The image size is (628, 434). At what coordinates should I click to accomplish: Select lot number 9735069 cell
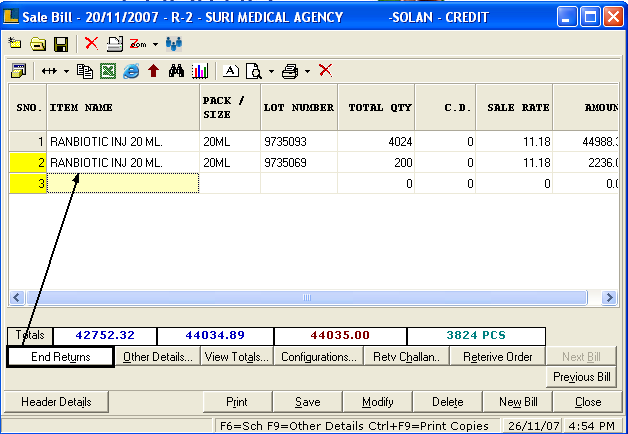pyautogui.click(x=299, y=163)
